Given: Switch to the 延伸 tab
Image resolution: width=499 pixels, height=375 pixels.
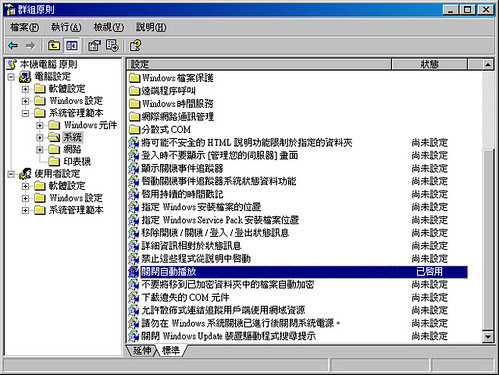Looking at the screenshot, I should [142, 350].
